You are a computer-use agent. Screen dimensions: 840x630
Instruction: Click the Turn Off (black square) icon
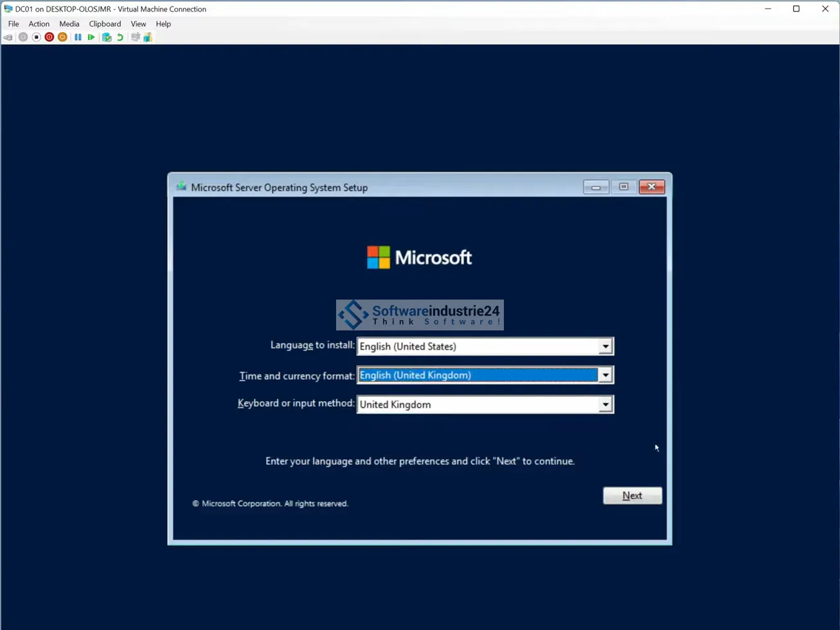click(x=36, y=37)
